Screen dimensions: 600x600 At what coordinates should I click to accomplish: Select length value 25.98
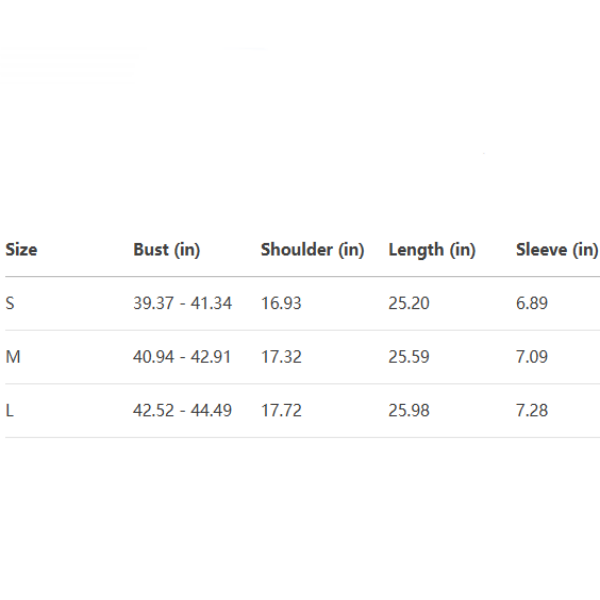[408, 410]
